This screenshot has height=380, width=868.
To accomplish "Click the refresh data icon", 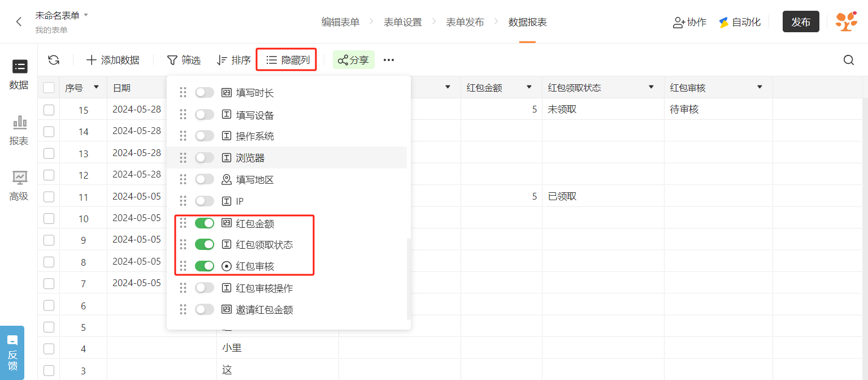I will coord(54,60).
